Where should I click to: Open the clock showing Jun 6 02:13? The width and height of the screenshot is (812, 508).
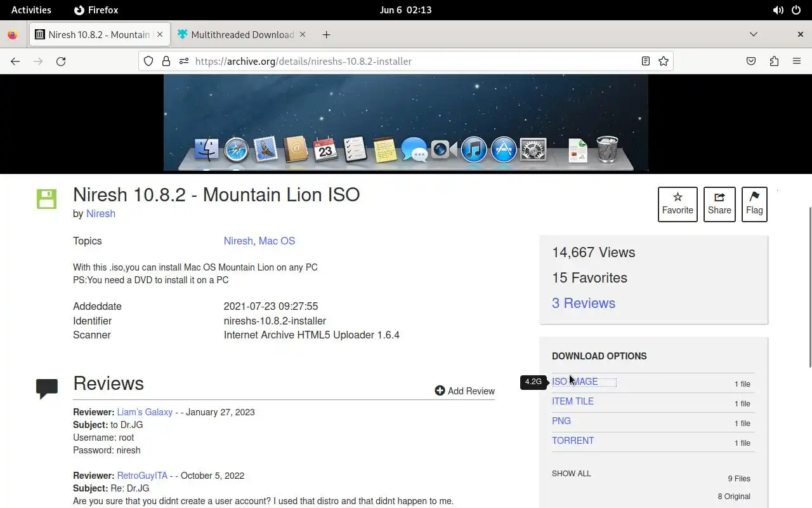pyautogui.click(x=406, y=10)
